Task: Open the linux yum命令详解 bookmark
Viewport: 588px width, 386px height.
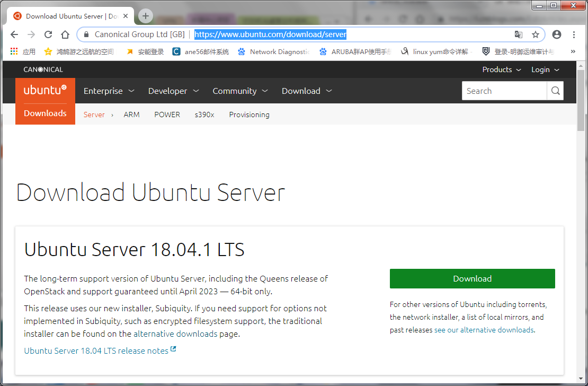Action: [x=436, y=51]
